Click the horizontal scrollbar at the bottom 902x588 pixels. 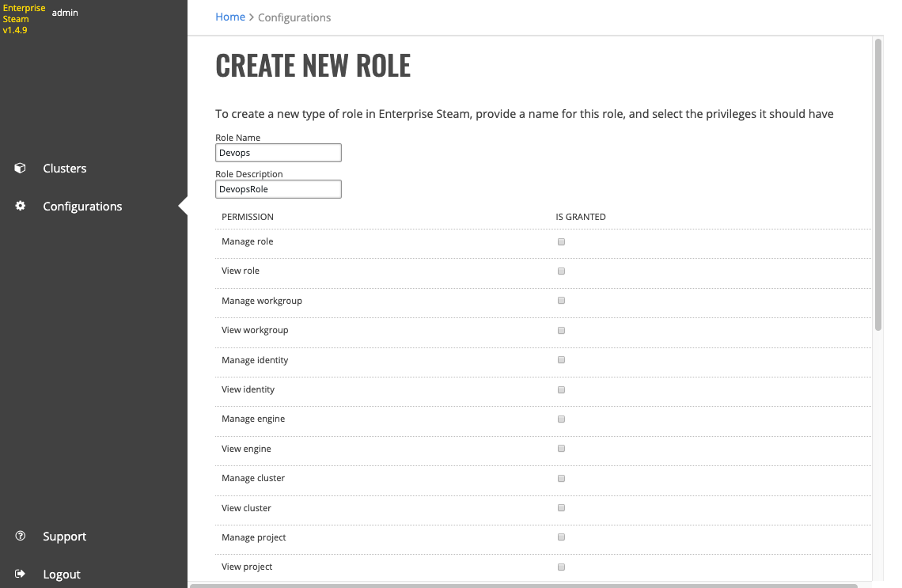coord(524,586)
